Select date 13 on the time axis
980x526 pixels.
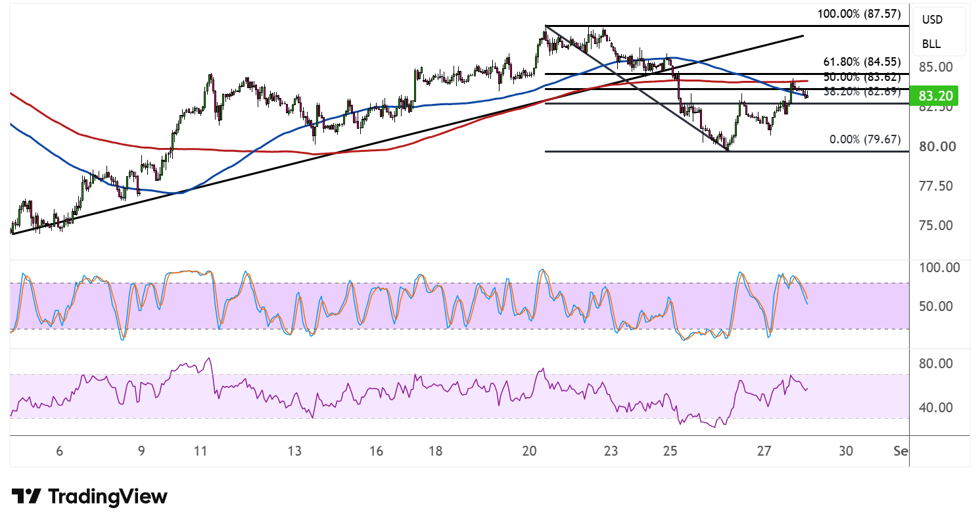pos(294,452)
